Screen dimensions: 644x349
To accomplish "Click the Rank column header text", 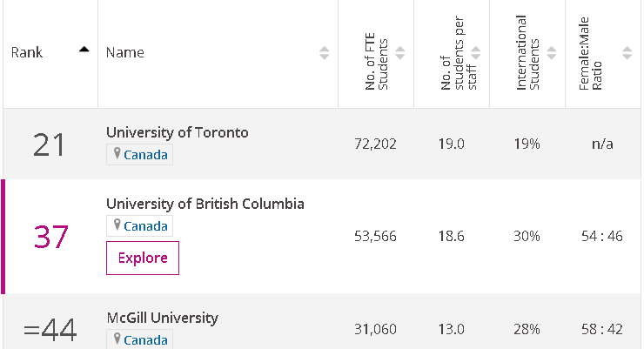I will (x=27, y=52).
